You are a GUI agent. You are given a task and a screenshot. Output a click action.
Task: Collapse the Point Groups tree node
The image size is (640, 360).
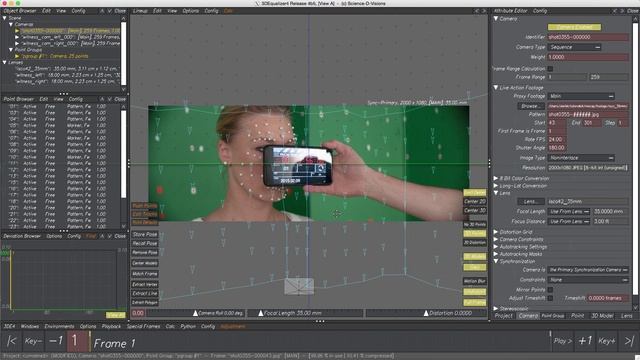click(x=11, y=49)
